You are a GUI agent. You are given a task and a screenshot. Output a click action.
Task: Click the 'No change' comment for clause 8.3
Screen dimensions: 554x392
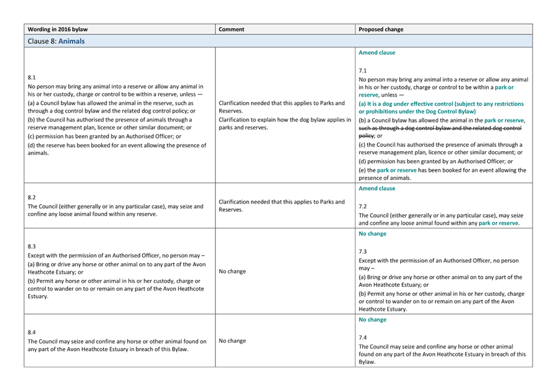point(232,272)
